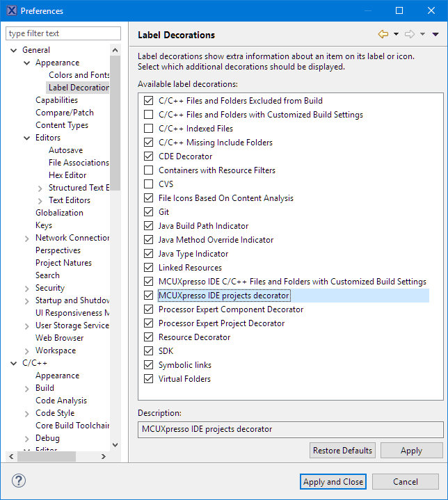Image resolution: width=448 pixels, height=500 pixels.
Task: Enable the CVS label decoration
Action: click(148, 184)
